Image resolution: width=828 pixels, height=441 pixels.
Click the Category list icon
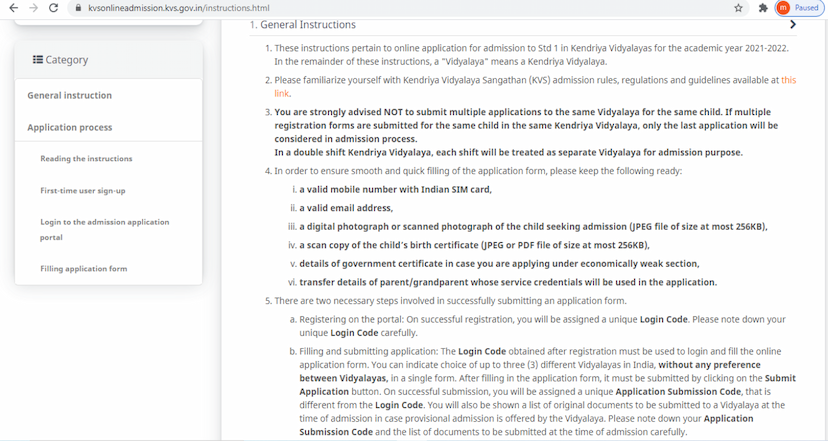click(x=37, y=60)
